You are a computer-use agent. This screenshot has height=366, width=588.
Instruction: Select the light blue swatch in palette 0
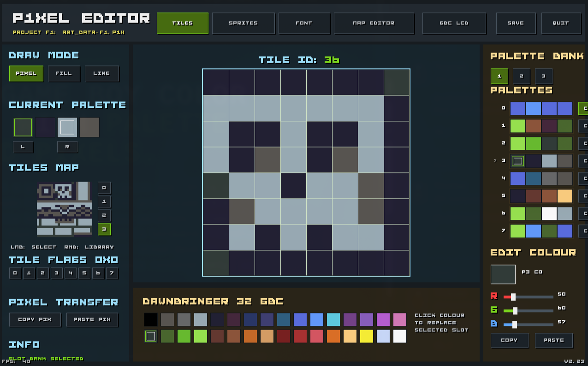click(x=534, y=108)
